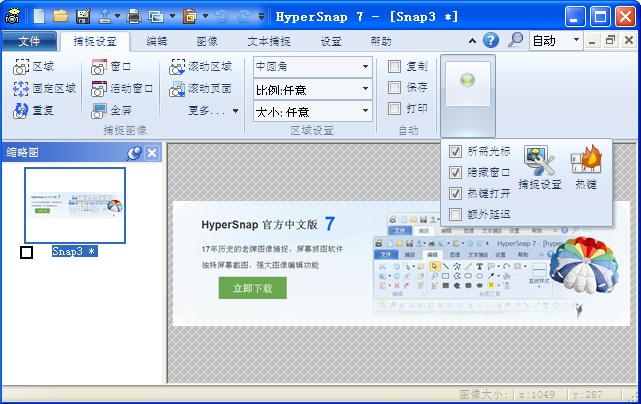
Task: Open 捕捉设置 settings icon in popup panel
Action: pyautogui.click(x=540, y=168)
